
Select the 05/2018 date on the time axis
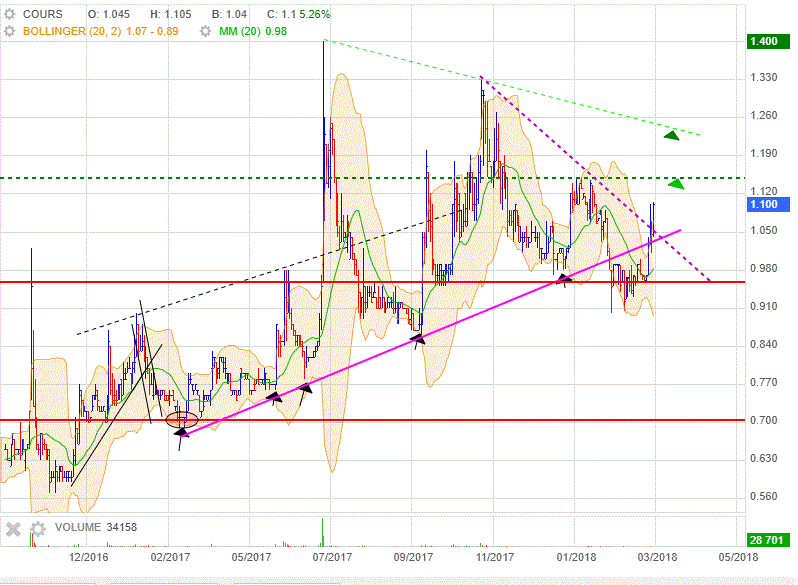pyautogui.click(x=738, y=557)
